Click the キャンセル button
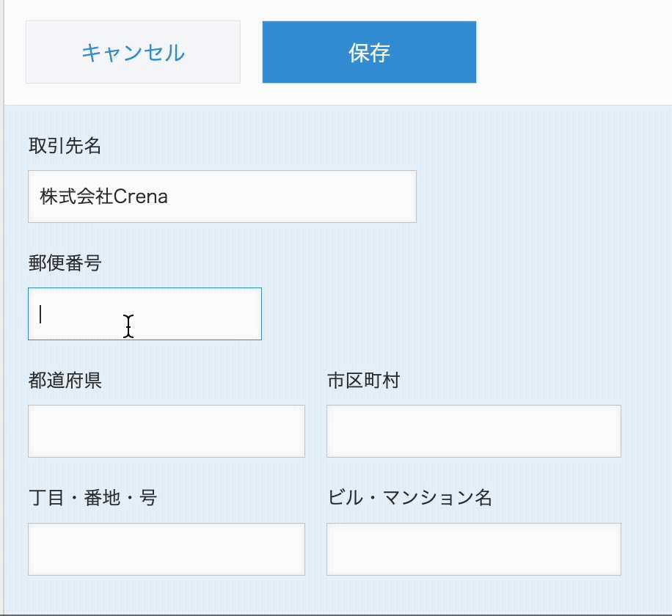Viewport: 672px width, 616px height. (133, 52)
